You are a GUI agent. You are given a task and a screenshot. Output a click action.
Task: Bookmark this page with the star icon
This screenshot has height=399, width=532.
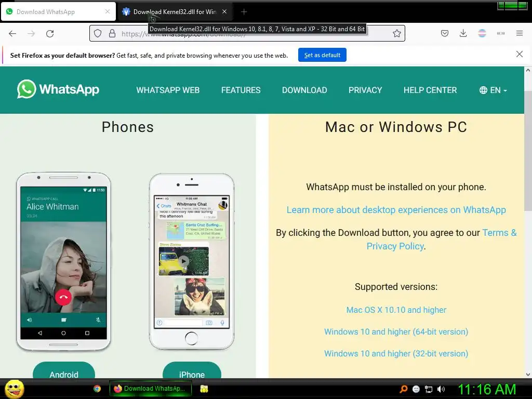coord(396,33)
